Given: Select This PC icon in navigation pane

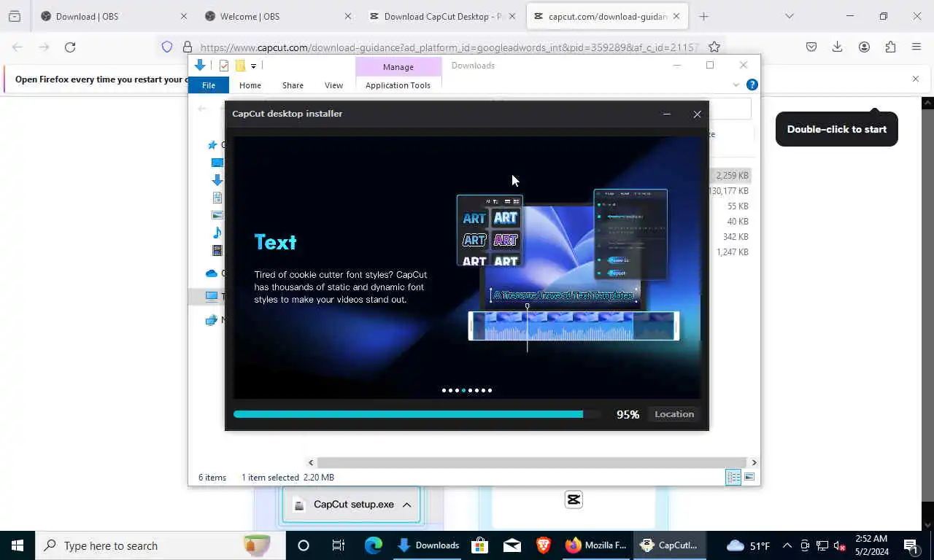Looking at the screenshot, I should 212,296.
